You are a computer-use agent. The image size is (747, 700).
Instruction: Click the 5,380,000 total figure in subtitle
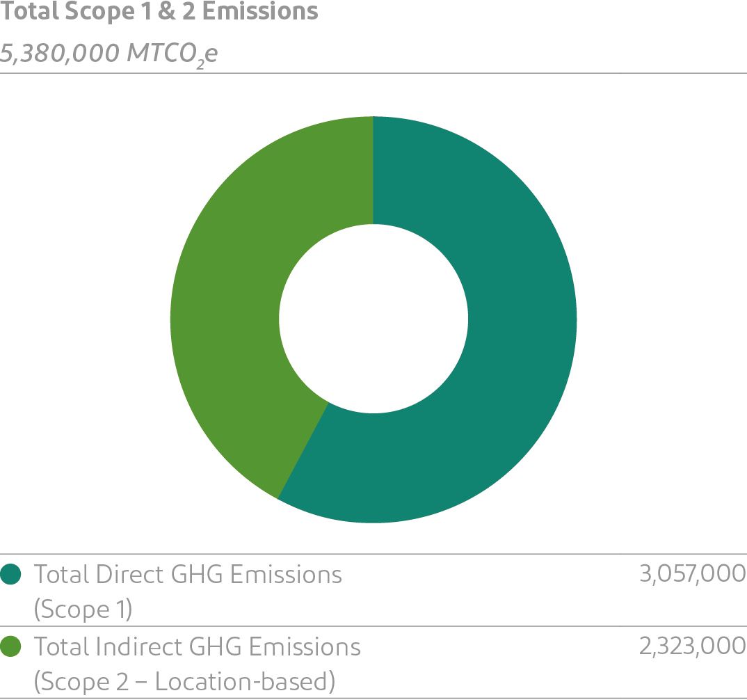(x=60, y=53)
